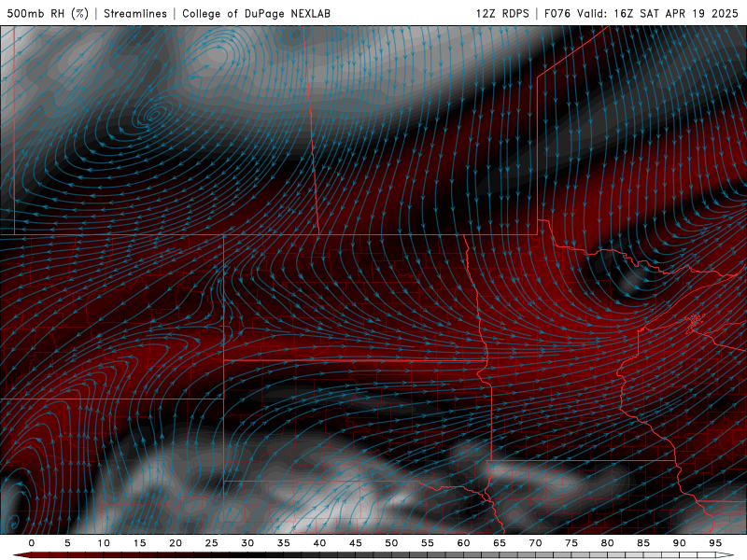Click red color bar segment between 0 and 5
Image resolution: width=747 pixels, height=560 pixels.
(x=49, y=555)
